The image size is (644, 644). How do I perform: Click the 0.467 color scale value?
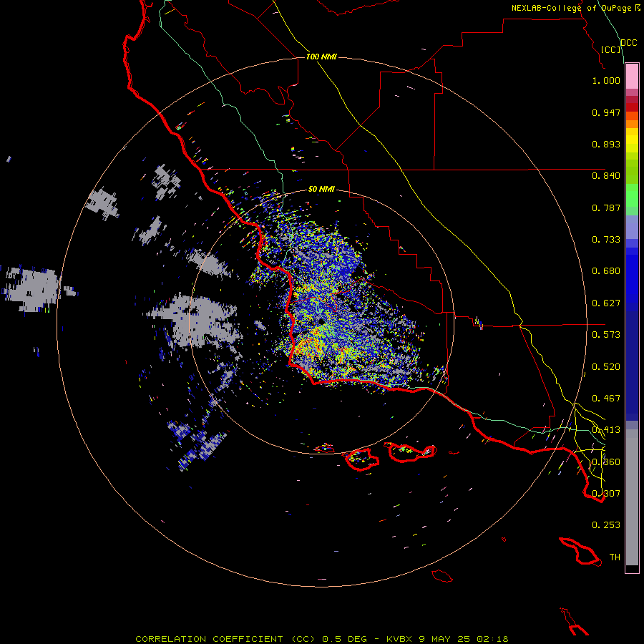click(606, 399)
